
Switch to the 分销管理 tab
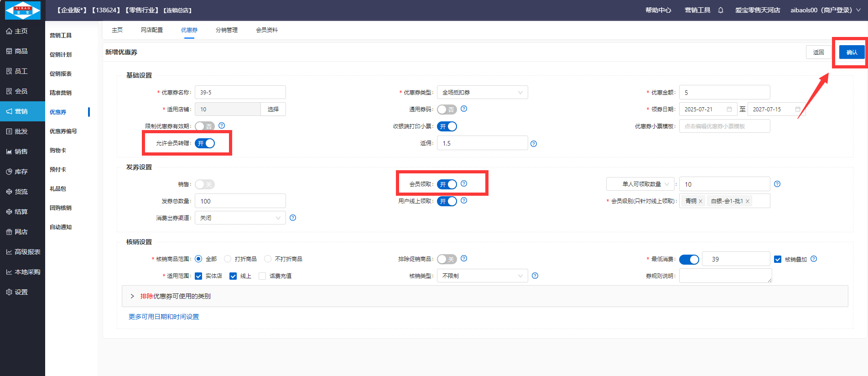(227, 30)
